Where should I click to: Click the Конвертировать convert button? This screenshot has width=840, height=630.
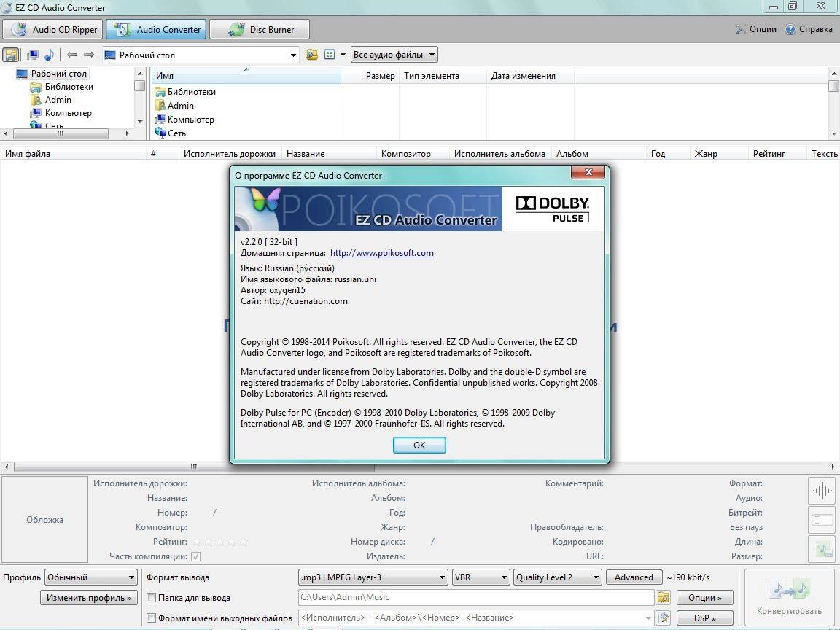pyautogui.click(x=789, y=596)
